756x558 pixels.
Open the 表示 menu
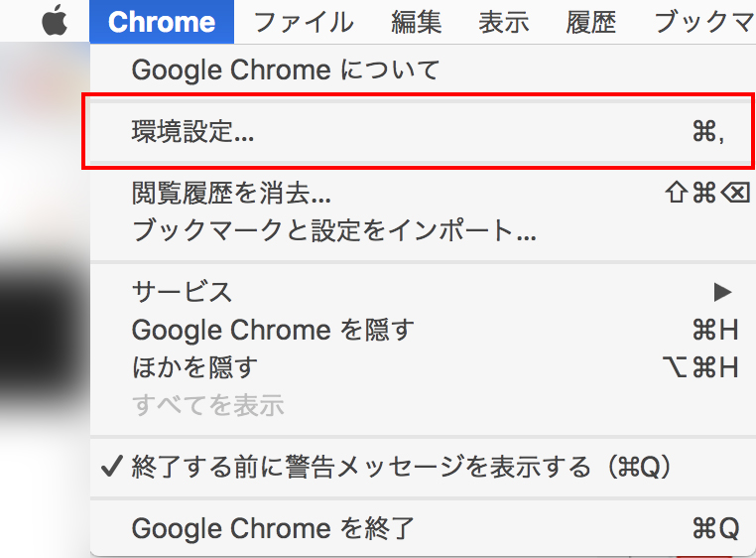504,22
